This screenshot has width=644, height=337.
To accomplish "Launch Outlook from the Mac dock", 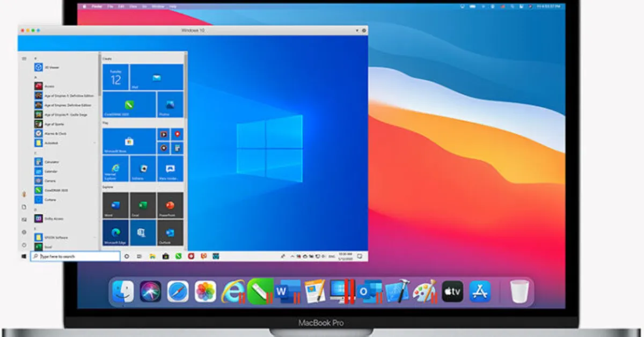I will click(x=369, y=291).
